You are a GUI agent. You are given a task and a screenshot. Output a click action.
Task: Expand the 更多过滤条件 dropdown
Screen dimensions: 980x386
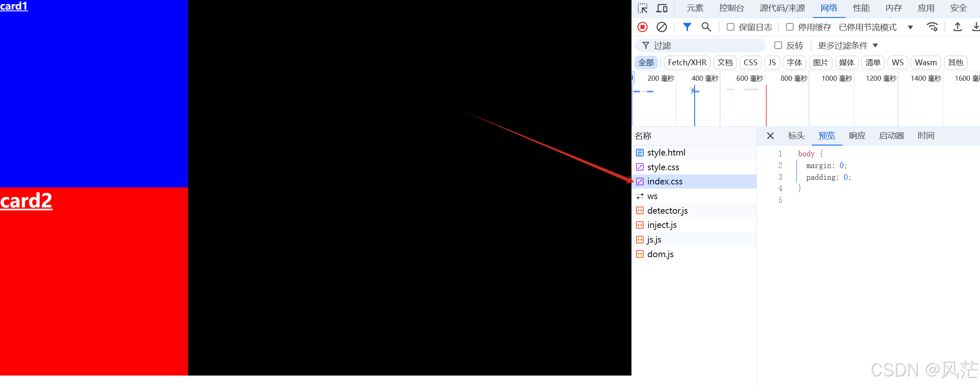848,45
